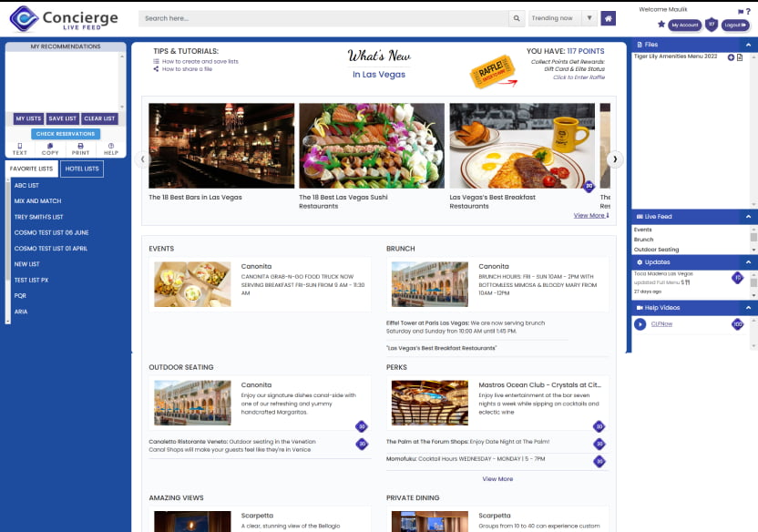Copy recommendations with the Copy icon
This screenshot has height=532, width=758.
[x=50, y=148]
